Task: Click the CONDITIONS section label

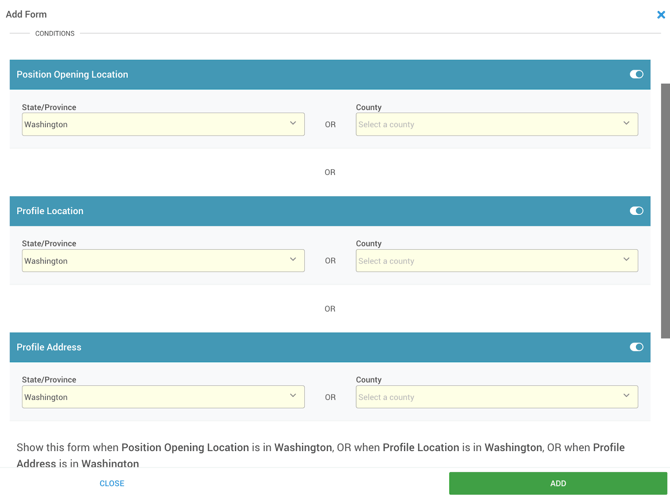Action: [x=55, y=34]
